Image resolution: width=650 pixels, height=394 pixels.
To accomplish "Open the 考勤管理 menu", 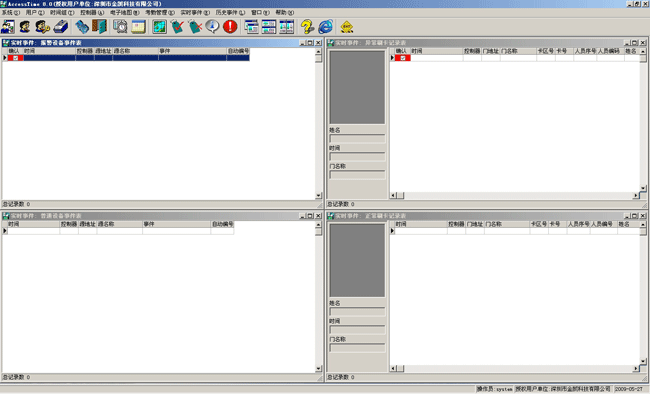I will pos(160,12).
